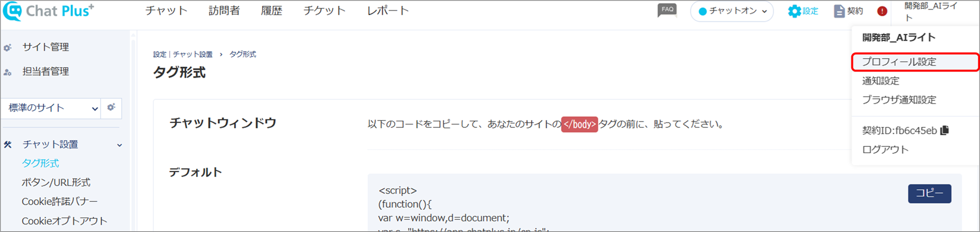Click the コピー button for the script
This screenshot has width=980, height=232.
[929, 193]
